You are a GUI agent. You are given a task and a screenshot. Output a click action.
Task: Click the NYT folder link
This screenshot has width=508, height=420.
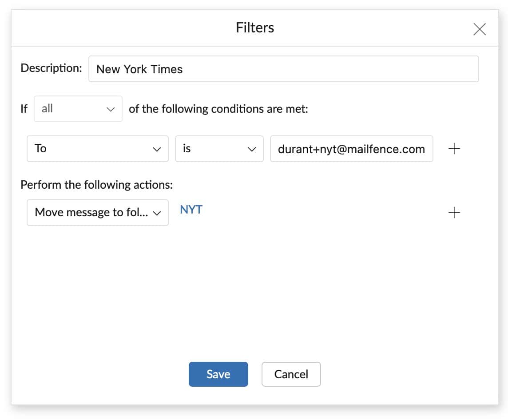(x=190, y=210)
